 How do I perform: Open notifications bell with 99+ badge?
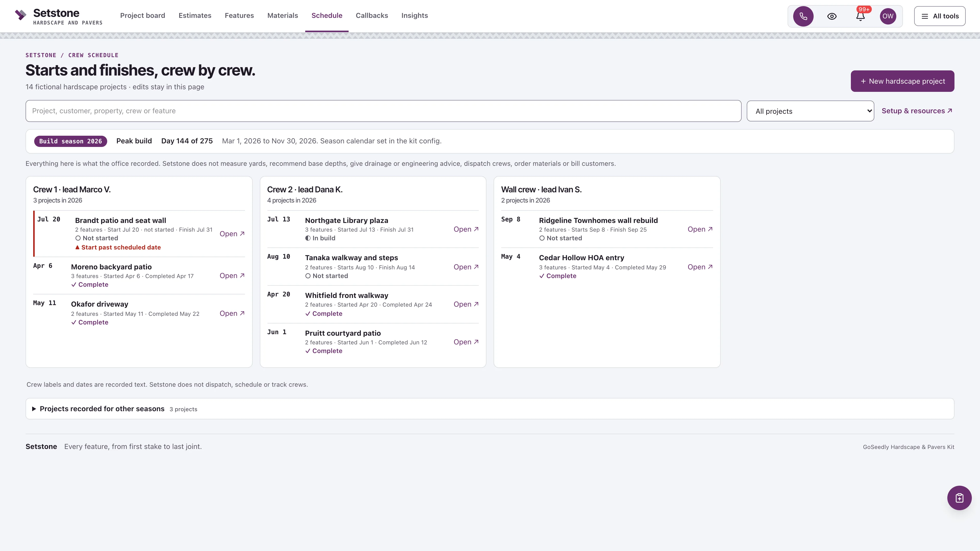861,16
